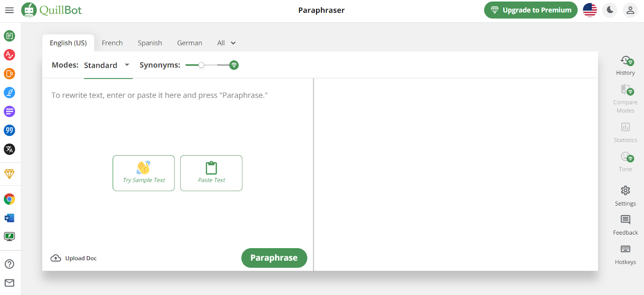Select the English (US) tab
Screen dimensions: 644x295
(x=68, y=43)
